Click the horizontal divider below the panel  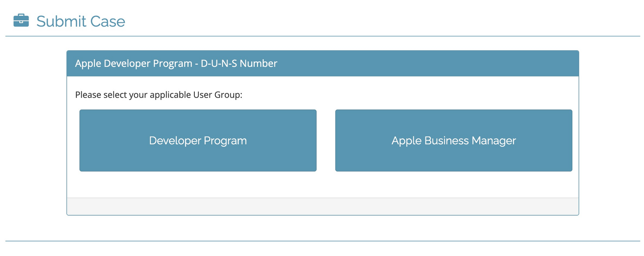tap(322, 241)
